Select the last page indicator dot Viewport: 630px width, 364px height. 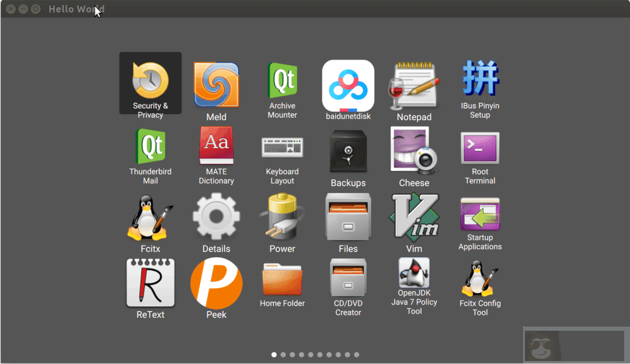point(357,354)
